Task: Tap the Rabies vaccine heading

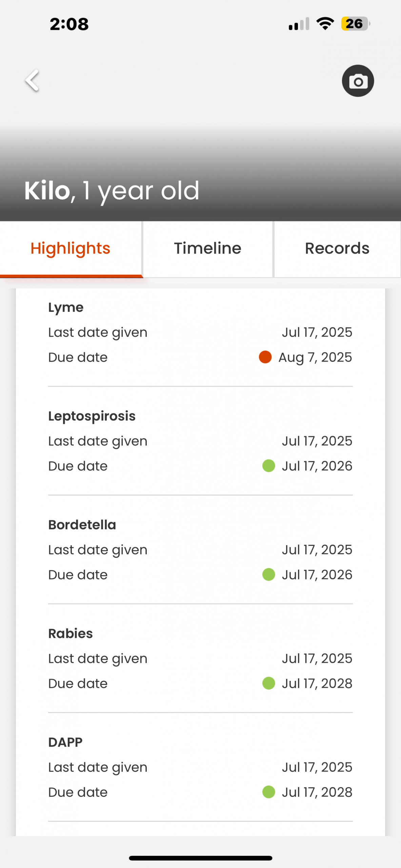Action: (71, 633)
